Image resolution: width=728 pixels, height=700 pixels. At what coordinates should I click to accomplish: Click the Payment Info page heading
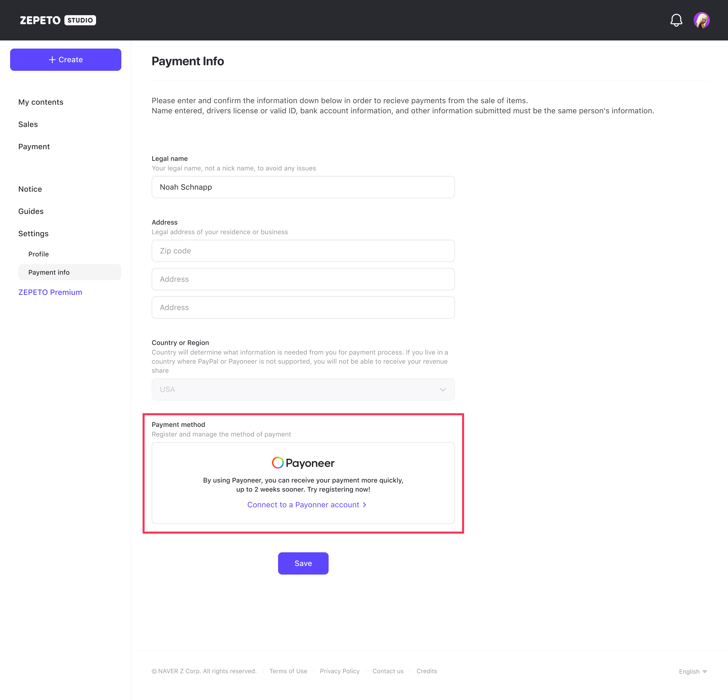188,61
